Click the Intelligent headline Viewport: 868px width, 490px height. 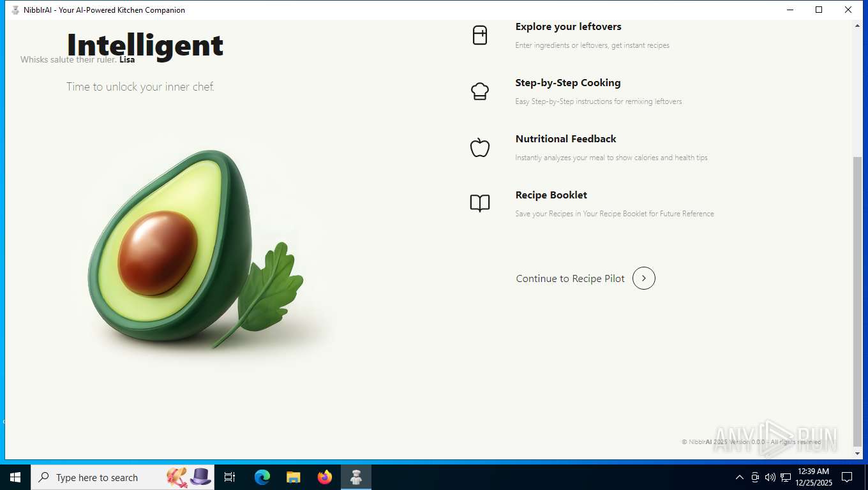[145, 45]
